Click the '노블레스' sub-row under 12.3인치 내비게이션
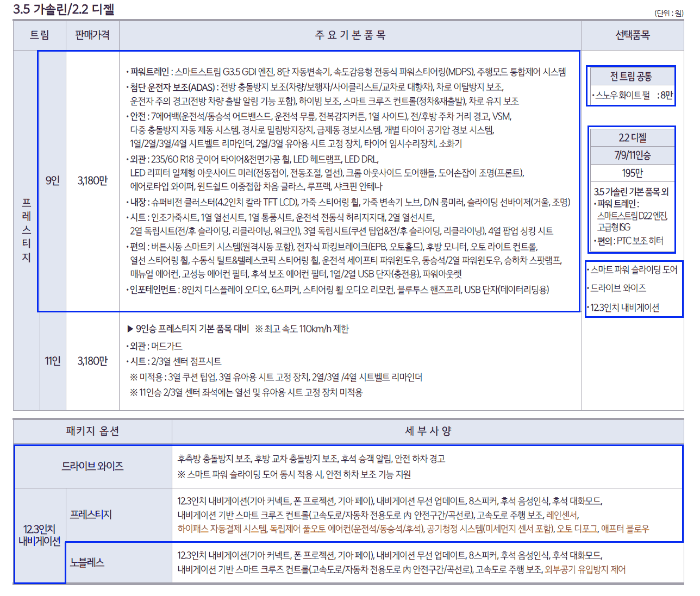This screenshot has width=700, height=596. 87,562
